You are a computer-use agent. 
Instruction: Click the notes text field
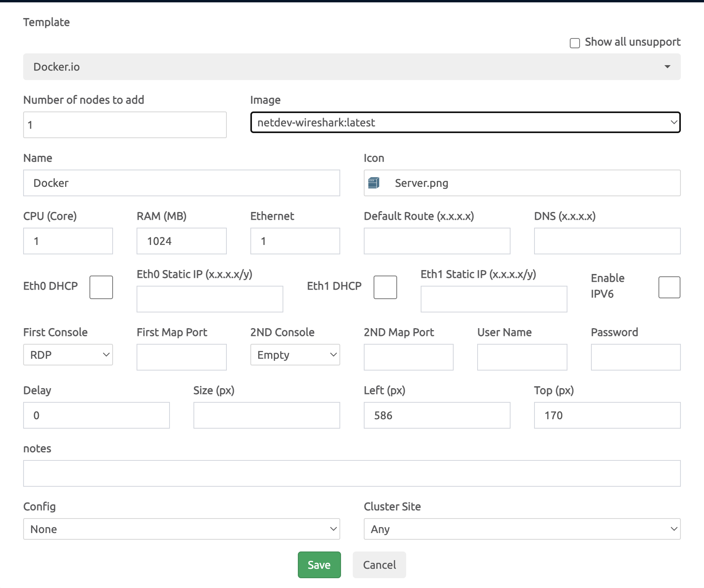tap(352, 473)
